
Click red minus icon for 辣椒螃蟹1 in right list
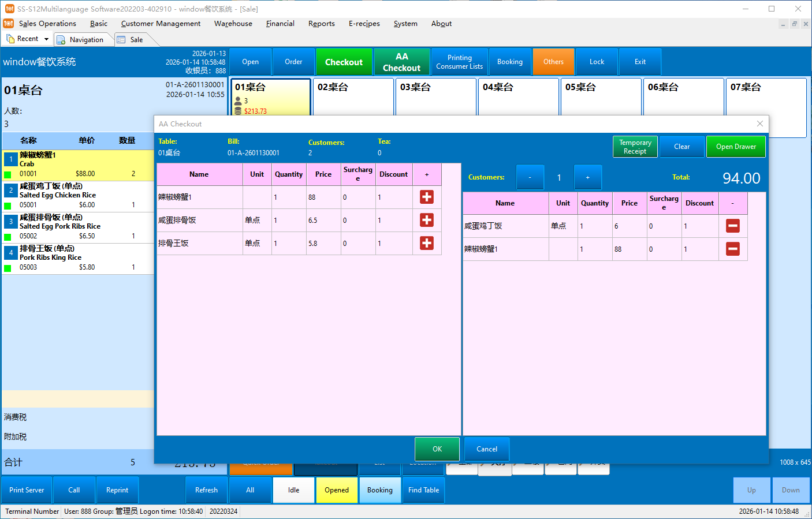732,249
